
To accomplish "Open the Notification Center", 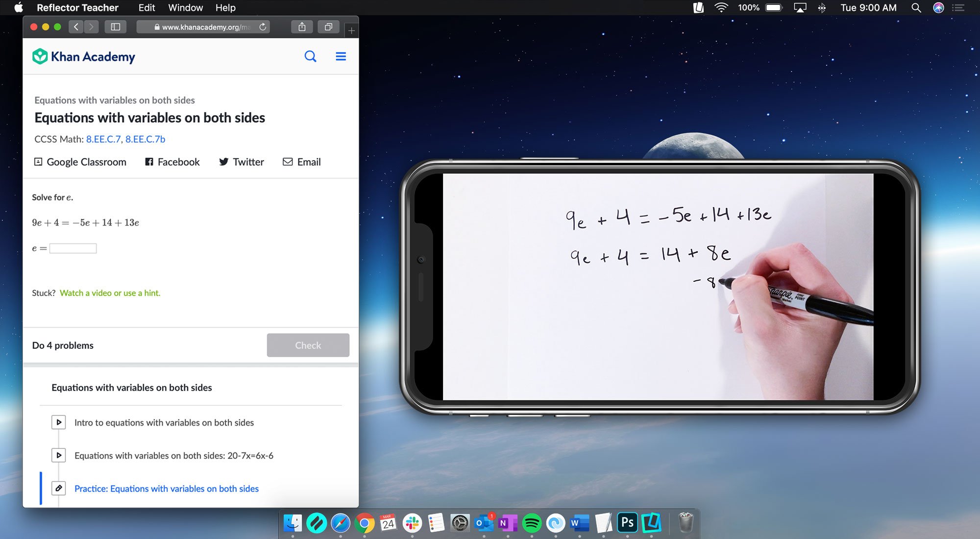I will click(x=958, y=8).
